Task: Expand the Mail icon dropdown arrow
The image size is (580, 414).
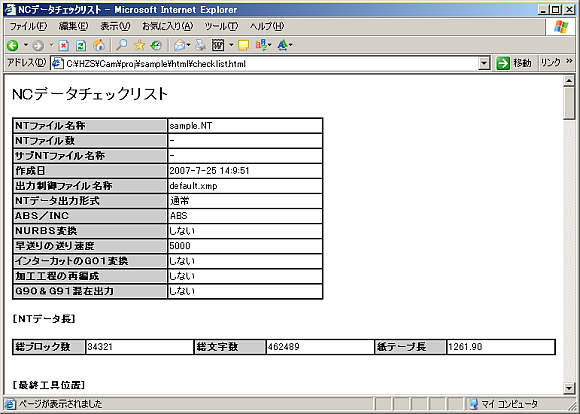Action: pos(188,46)
